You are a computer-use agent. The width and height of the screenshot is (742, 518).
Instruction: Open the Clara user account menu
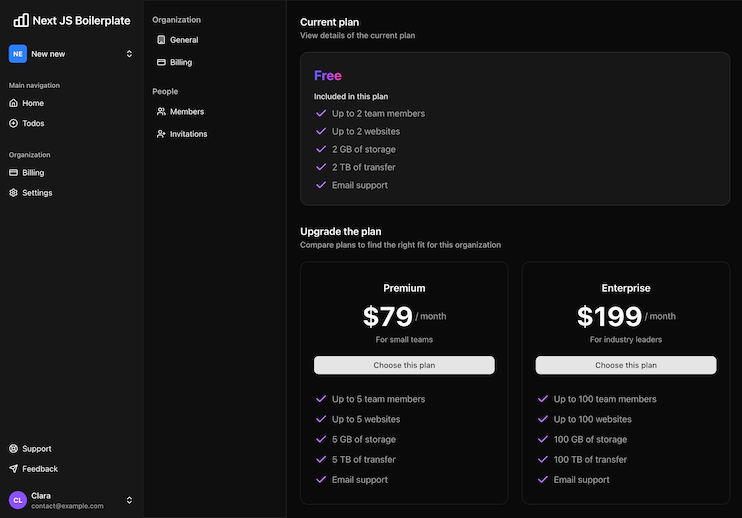[x=129, y=500]
